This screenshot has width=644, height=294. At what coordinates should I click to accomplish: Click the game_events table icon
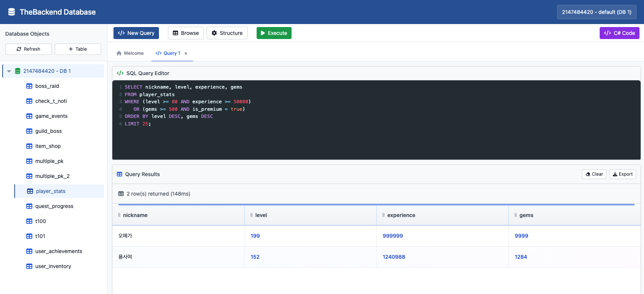tap(29, 116)
